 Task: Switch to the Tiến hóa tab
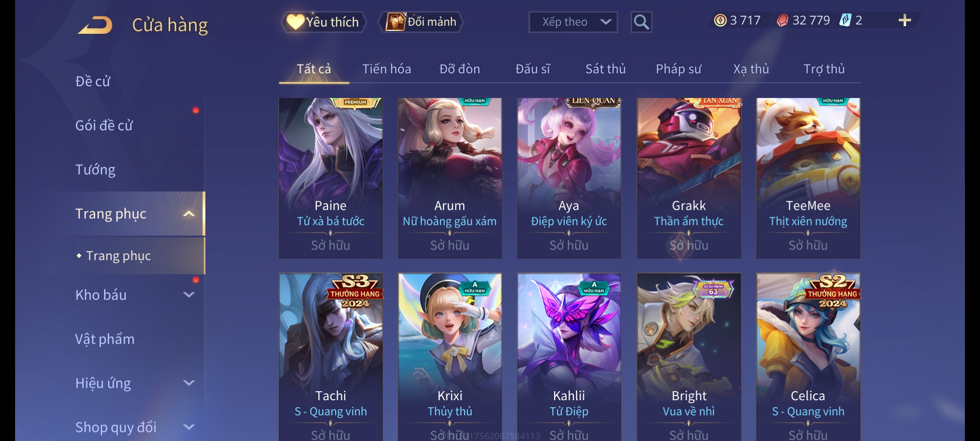[387, 69]
